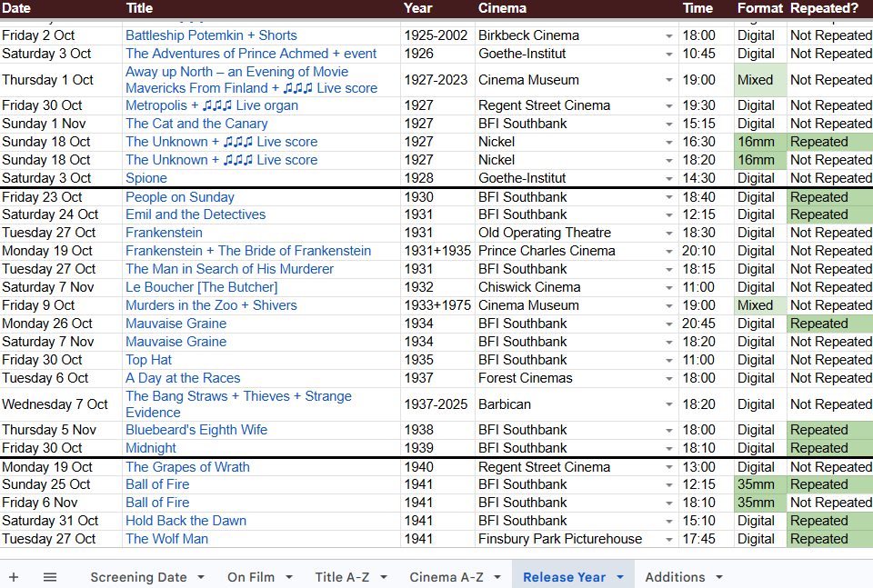
Task: Open Murders in the Zoo + Shivers link
Action: pos(211,305)
